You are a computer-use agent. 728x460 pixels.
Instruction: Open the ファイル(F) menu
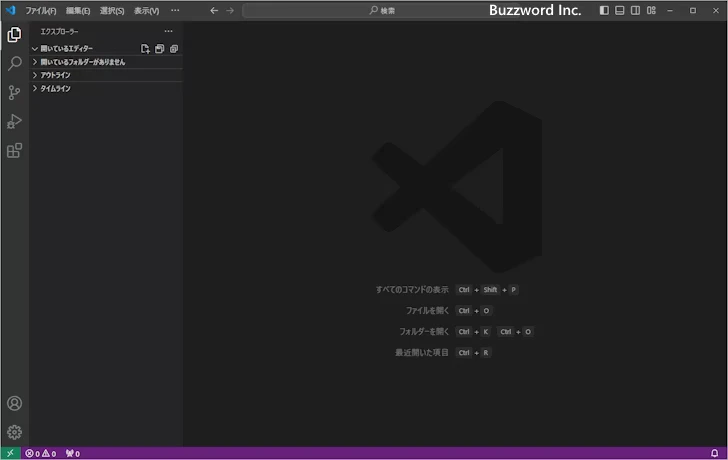40,10
